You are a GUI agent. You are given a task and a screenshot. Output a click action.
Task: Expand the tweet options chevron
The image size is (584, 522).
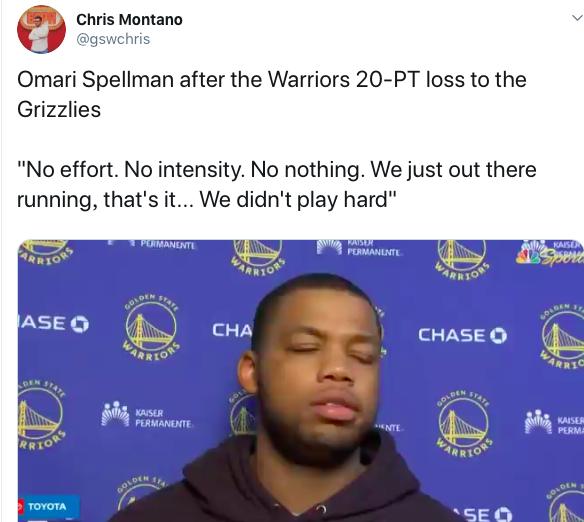coord(577,17)
